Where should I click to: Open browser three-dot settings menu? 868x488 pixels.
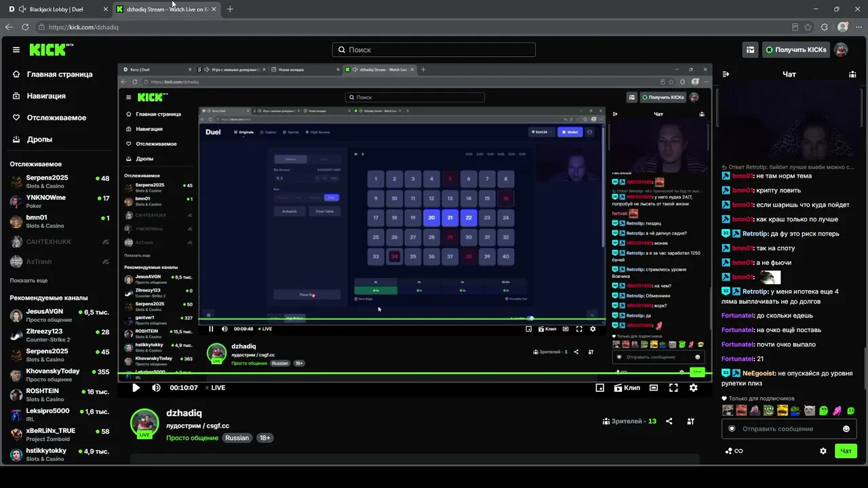(859, 27)
